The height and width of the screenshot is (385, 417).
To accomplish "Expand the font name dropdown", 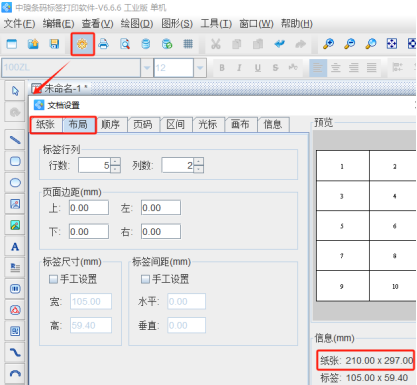I will click(147, 68).
